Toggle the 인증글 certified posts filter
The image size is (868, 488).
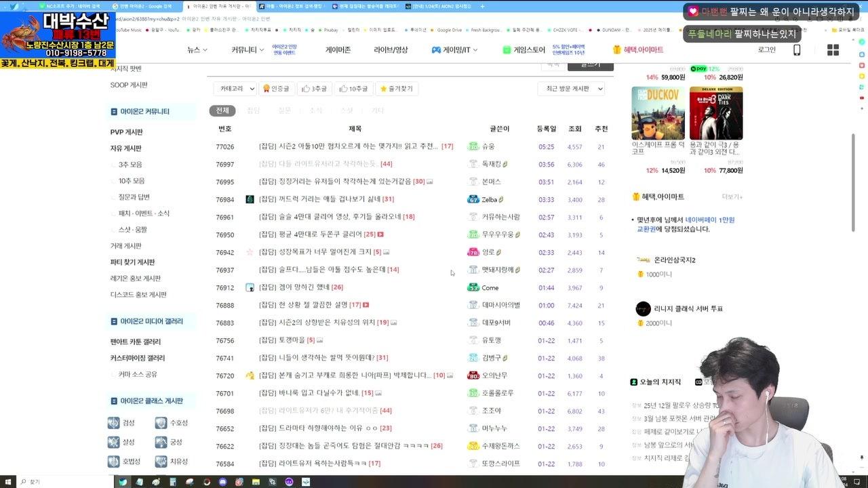pyautogui.click(x=277, y=88)
